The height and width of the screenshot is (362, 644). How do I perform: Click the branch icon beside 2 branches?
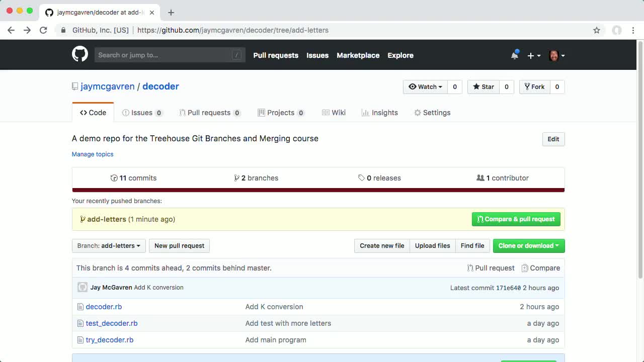coord(236,177)
